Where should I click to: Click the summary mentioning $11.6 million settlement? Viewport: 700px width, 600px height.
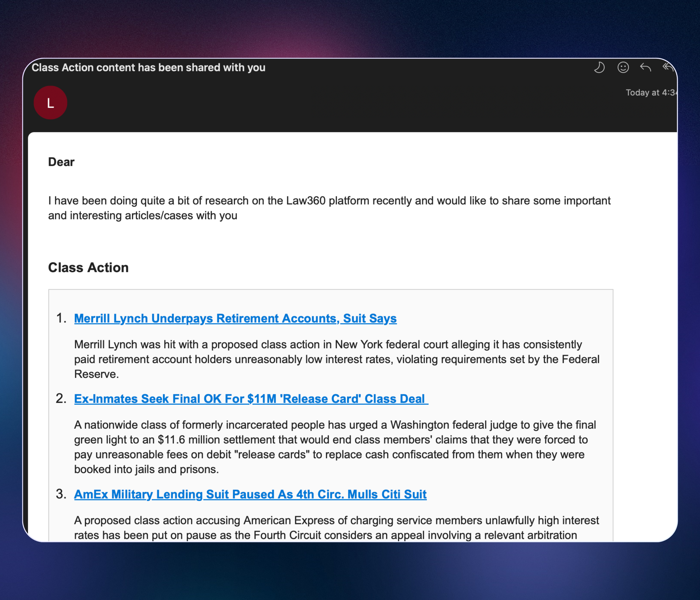[335, 447]
